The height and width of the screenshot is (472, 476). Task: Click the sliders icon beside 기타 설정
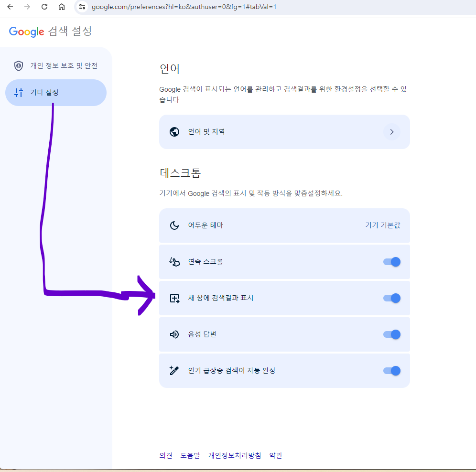coord(19,93)
